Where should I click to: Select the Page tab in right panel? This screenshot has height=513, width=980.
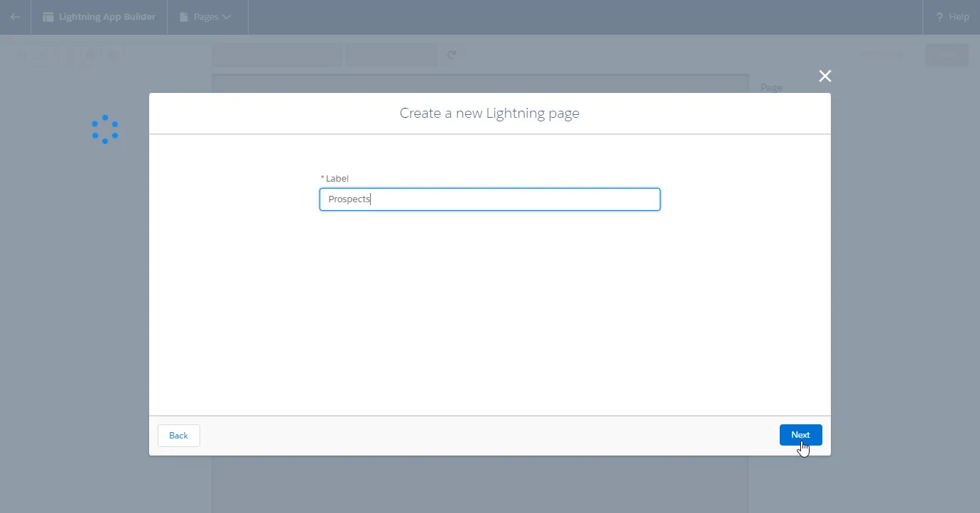[x=771, y=87]
